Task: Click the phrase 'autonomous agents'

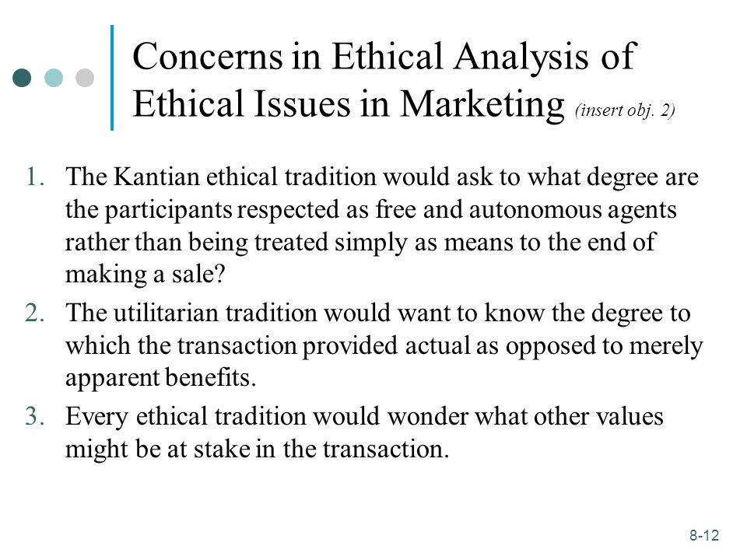Action: coord(573,210)
